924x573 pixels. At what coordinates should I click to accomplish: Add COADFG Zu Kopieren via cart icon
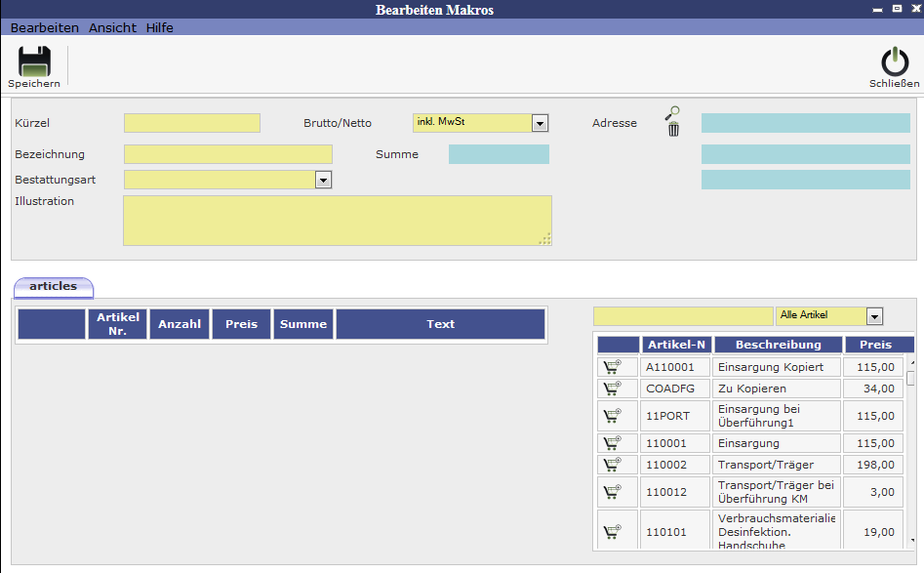click(x=612, y=389)
